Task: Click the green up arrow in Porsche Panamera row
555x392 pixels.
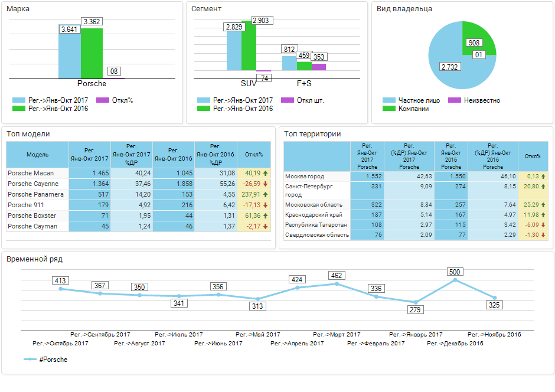Action: tap(266, 195)
